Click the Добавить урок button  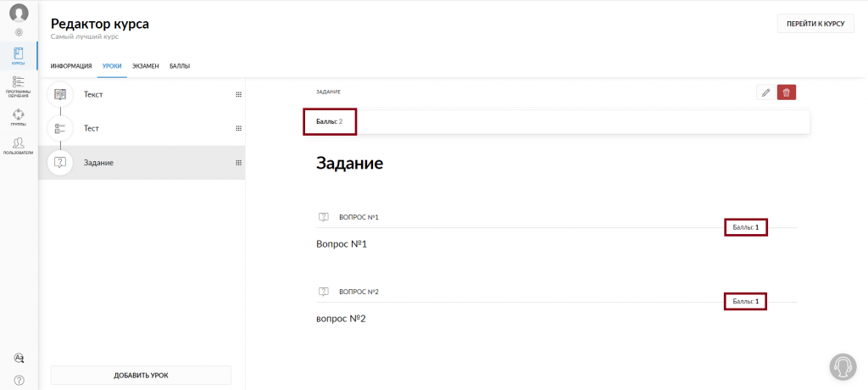point(142,375)
